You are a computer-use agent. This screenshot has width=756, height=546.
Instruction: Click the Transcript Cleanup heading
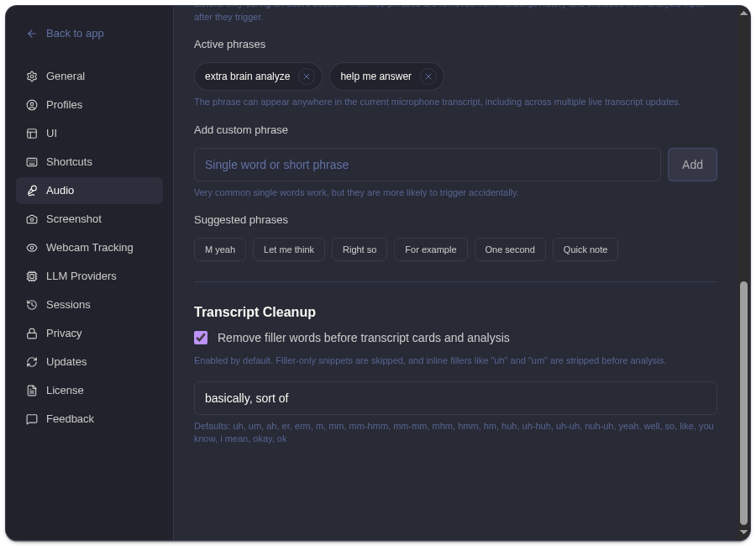pyautogui.click(x=255, y=312)
